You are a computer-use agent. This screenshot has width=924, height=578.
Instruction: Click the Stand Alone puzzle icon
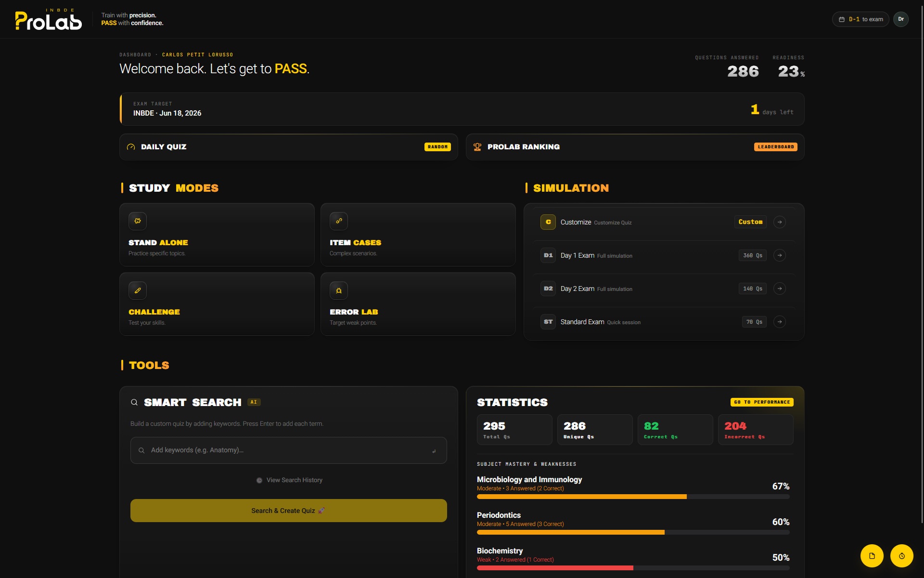tap(138, 221)
